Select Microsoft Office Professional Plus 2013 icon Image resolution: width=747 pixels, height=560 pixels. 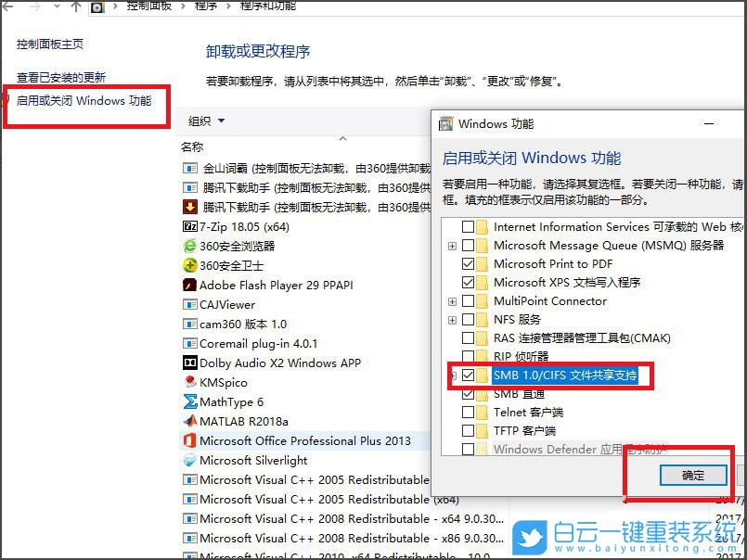click(x=190, y=441)
